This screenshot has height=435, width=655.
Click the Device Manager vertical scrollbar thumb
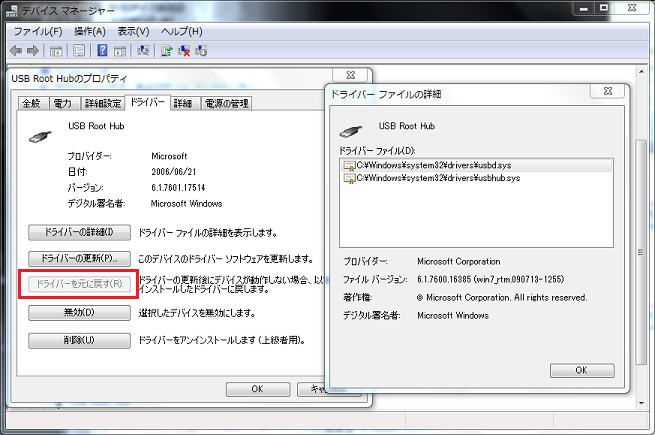point(641,252)
